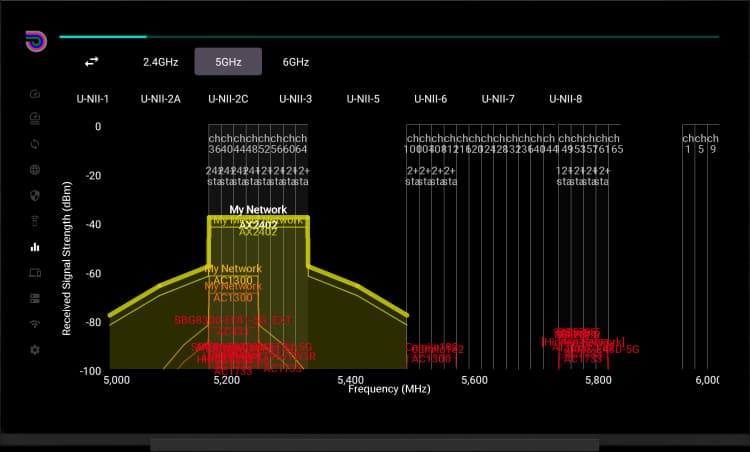Select the U-NII-6 band filter
Viewport: 750px width, 452px height.
pyautogui.click(x=430, y=99)
